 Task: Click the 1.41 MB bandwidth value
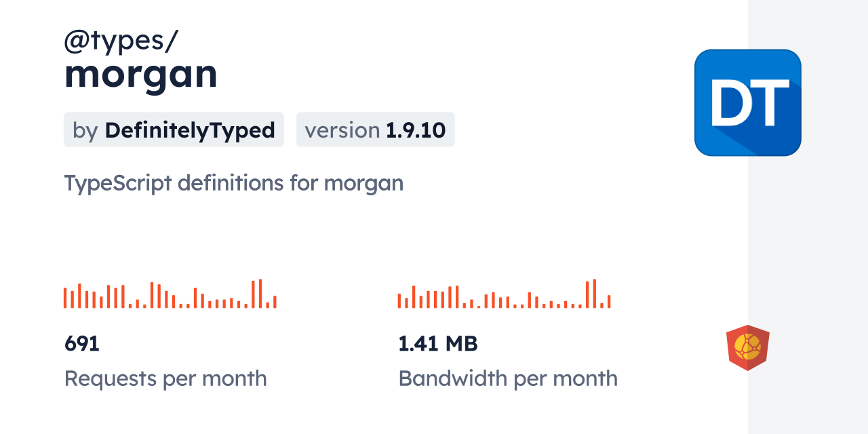(x=437, y=344)
